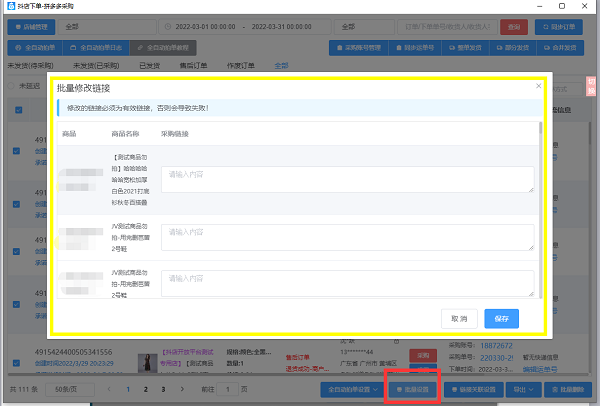
Task: Open 采购账号管理
Action: coord(359,48)
